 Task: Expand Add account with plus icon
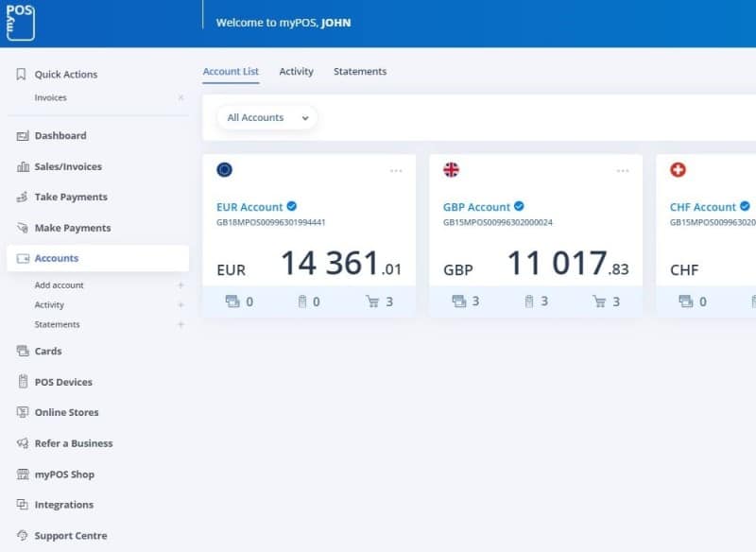click(180, 285)
